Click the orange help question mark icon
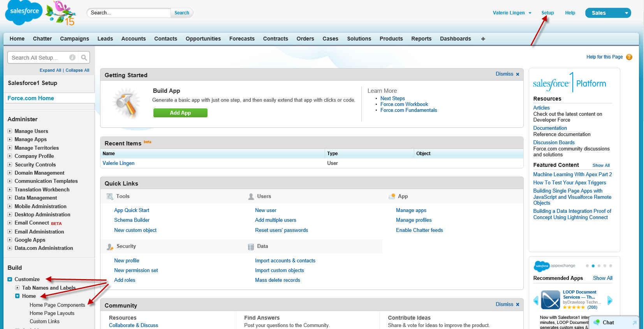Viewport: 644px width, 329px height. pyautogui.click(x=629, y=57)
